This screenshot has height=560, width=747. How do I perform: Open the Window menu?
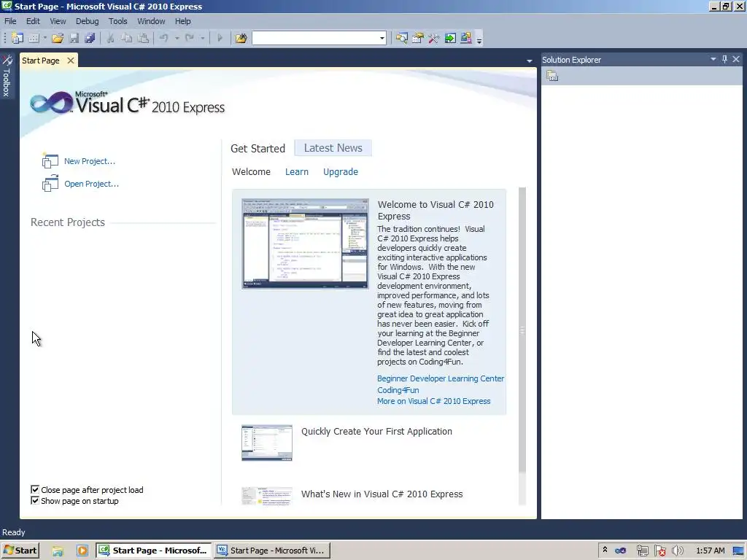(x=151, y=21)
